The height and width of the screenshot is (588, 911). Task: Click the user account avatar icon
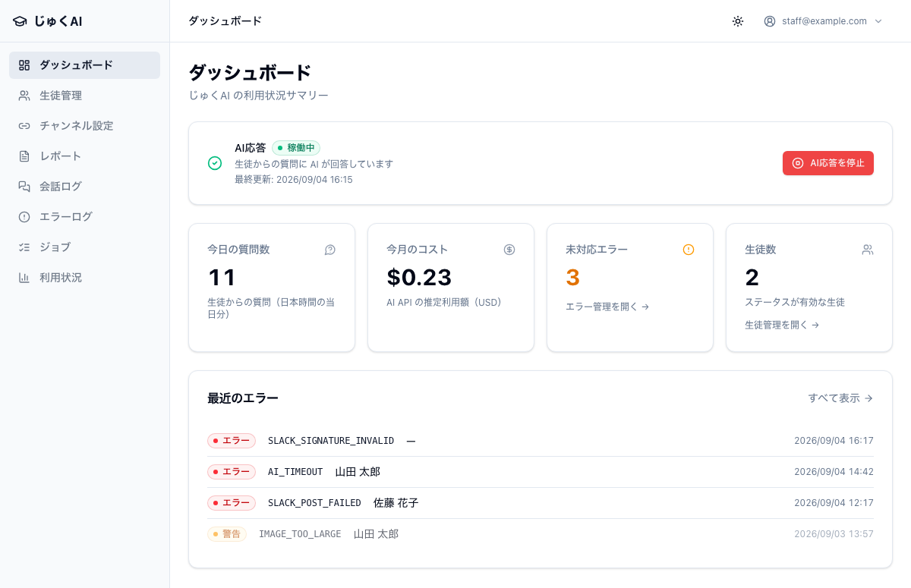click(770, 21)
